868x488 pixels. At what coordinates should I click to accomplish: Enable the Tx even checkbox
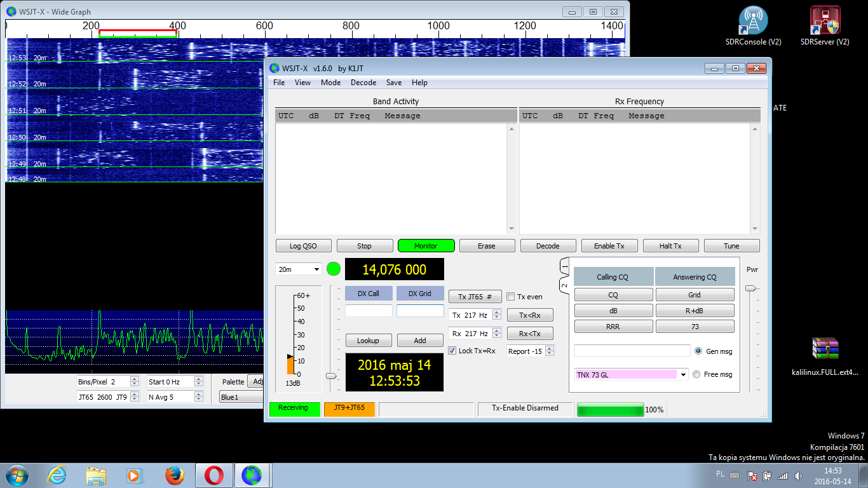510,297
